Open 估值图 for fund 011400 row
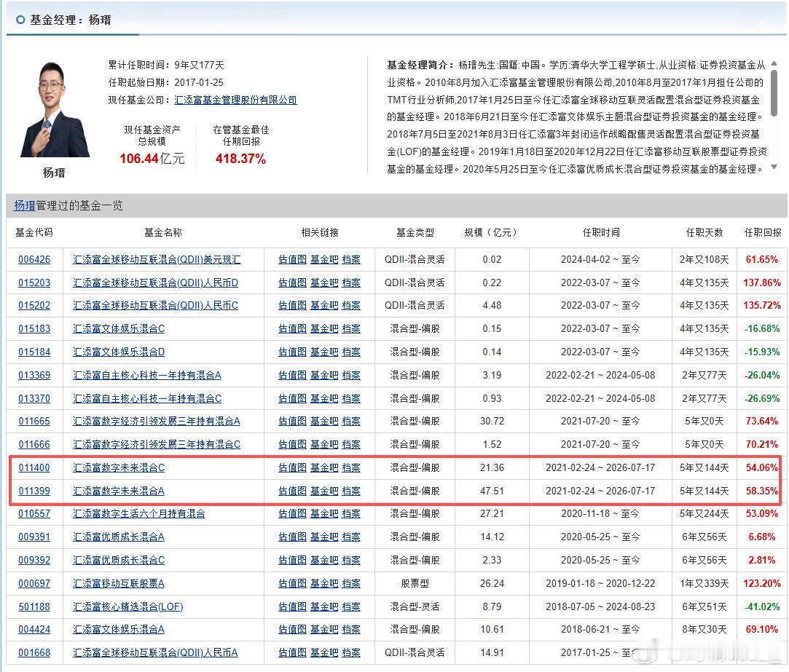 click(x=292, y=468)
